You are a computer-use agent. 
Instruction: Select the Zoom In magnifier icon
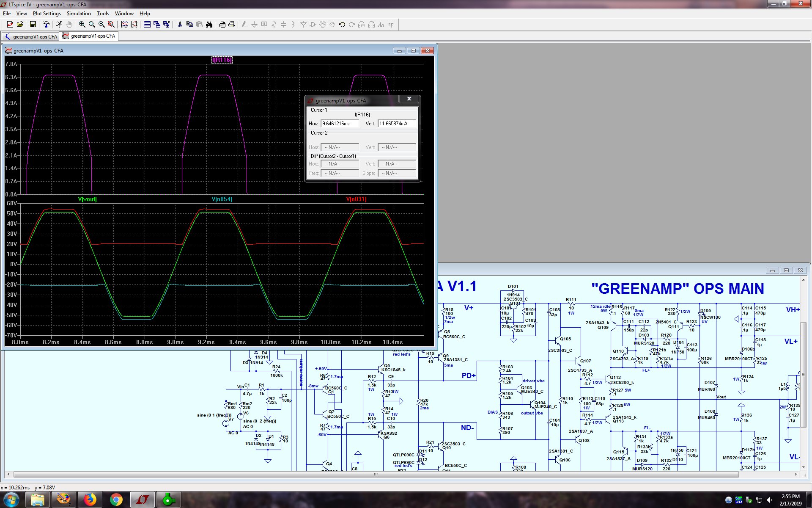[x=82, y=25]
